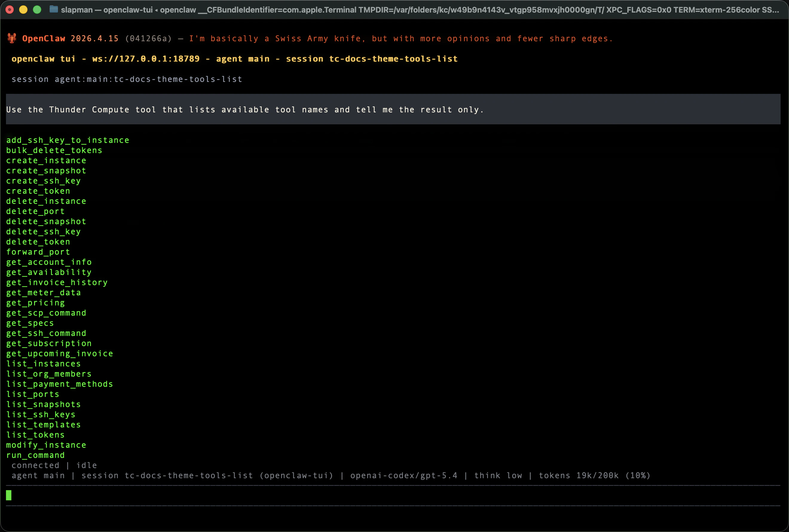Click the 'agent main' footer entry
This screenshot has height=532, width=789.
pos(38,476)
